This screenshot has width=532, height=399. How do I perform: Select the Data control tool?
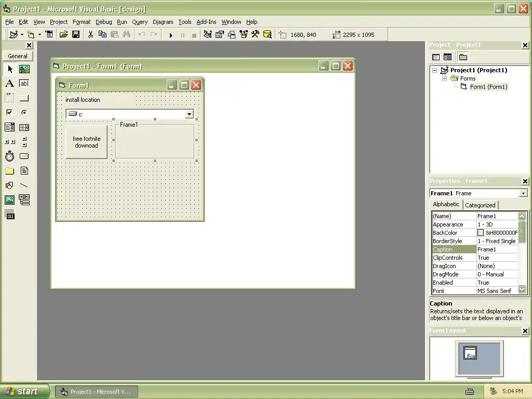pos(24,200)
